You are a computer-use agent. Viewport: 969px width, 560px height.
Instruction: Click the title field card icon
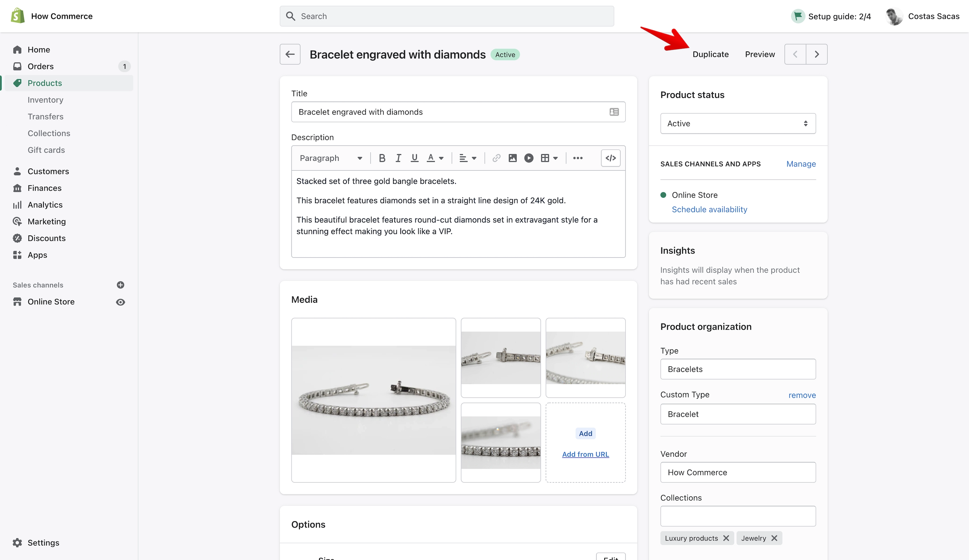(614, 112)
